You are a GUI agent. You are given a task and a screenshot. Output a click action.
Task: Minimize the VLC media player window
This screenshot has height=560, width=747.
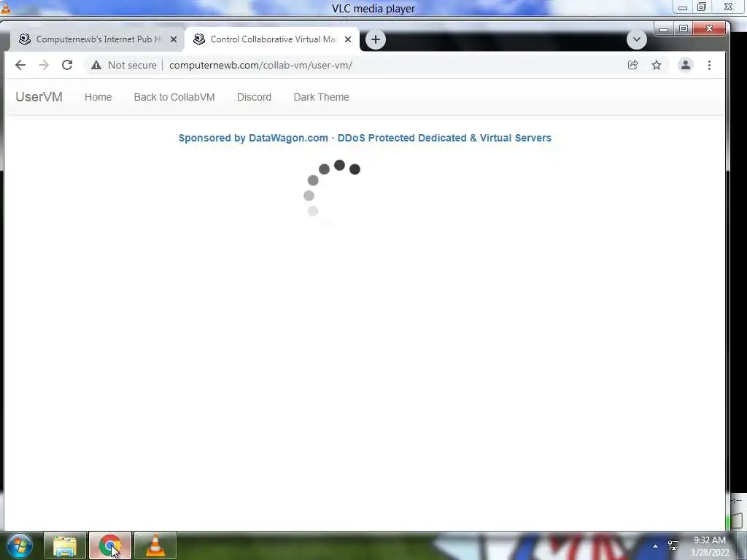pyautogui.click(x=683, y=7)
